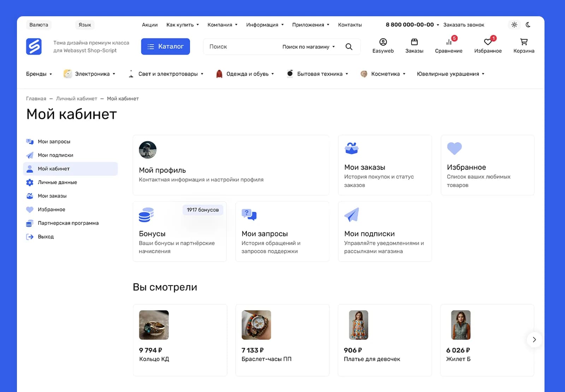Open Easyweb user profile icon
This screenshot has width=565, height=392.
click(x=383, y=42)
